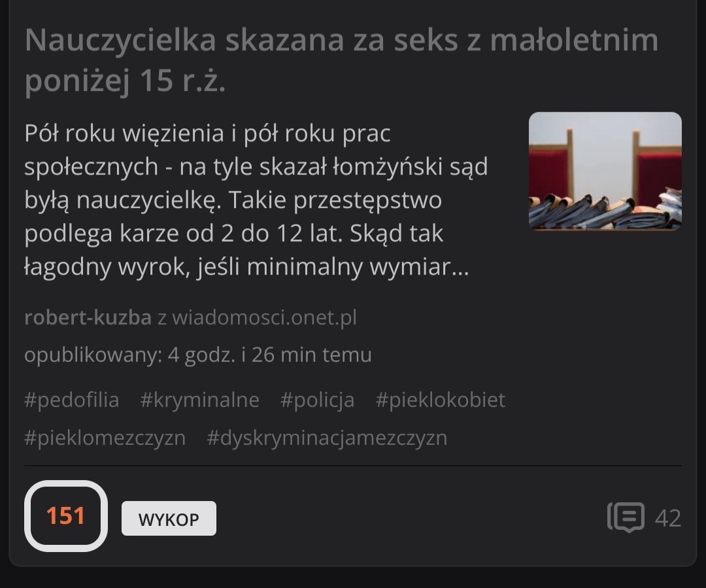Select the #dyskryminacjamezczyzn tag
Screen dimensions: 706x588
pos(327,438)
